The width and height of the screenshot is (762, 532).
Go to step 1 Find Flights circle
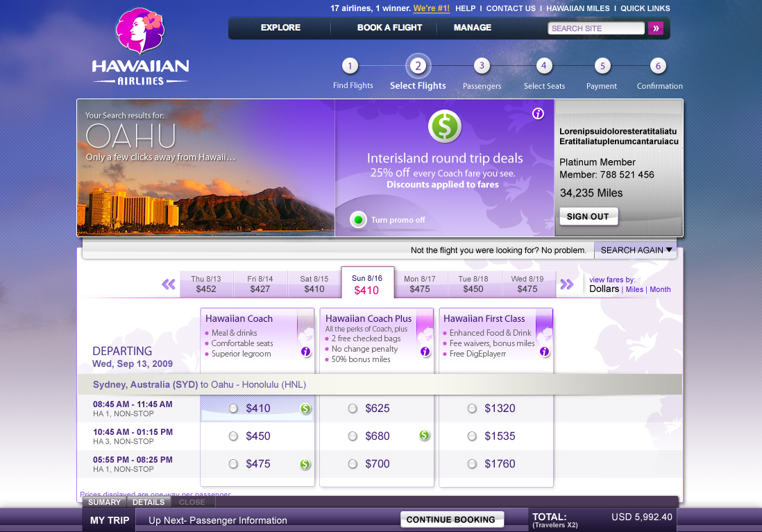pos(350,66)
